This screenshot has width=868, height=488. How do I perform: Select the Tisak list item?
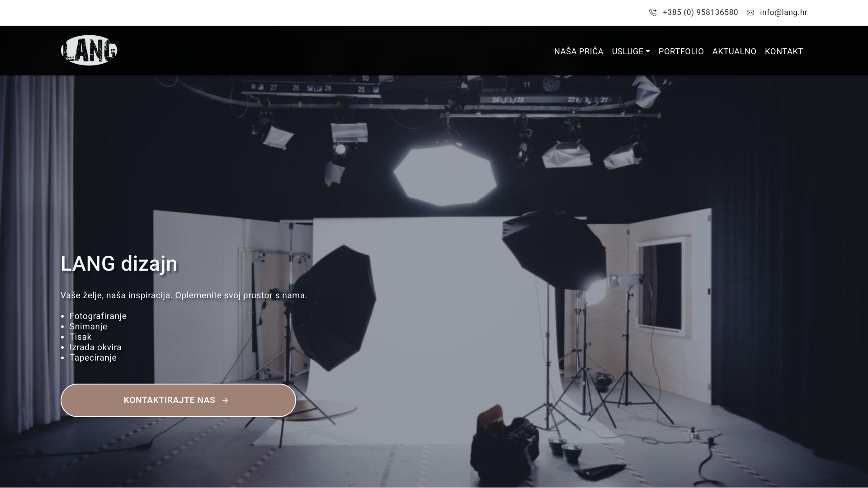(80, 337)
